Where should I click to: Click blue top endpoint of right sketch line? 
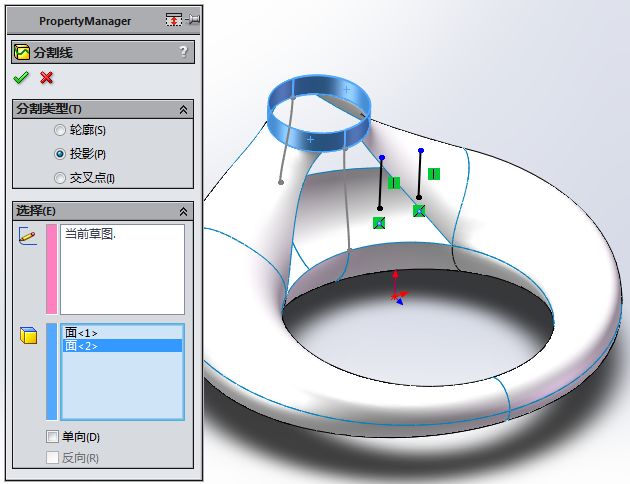pos(421,151)
